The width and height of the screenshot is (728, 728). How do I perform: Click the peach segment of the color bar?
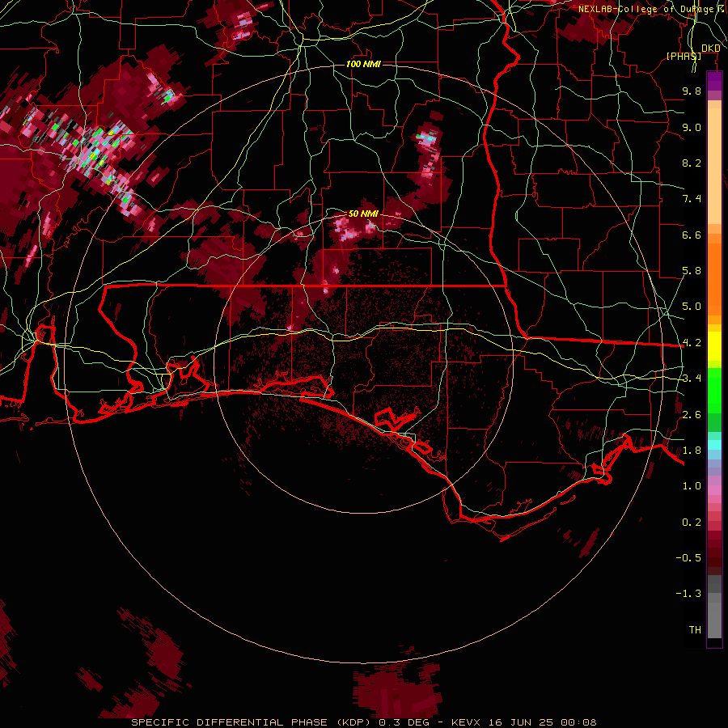pyautogui.click(x=714, y=167)
